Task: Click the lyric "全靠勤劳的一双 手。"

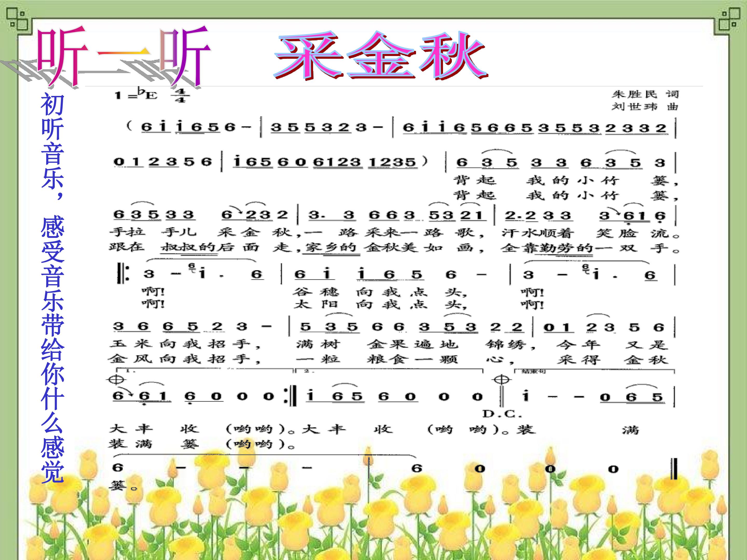Action: pyautogui.click(x=590, y=248)
